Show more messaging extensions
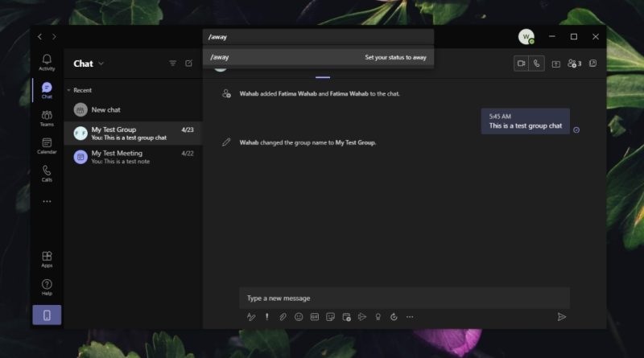Image resolution: width=644 pixels, height=358 pixels. 410,317
